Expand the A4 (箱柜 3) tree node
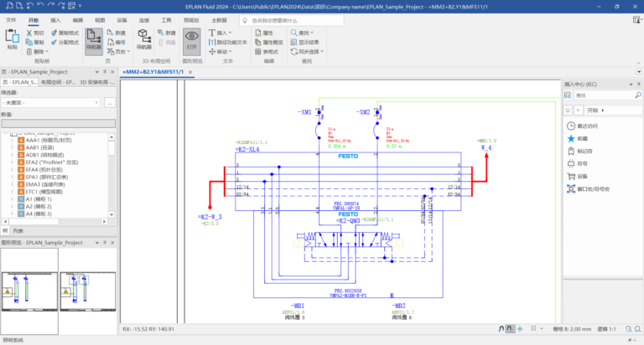 13,214
